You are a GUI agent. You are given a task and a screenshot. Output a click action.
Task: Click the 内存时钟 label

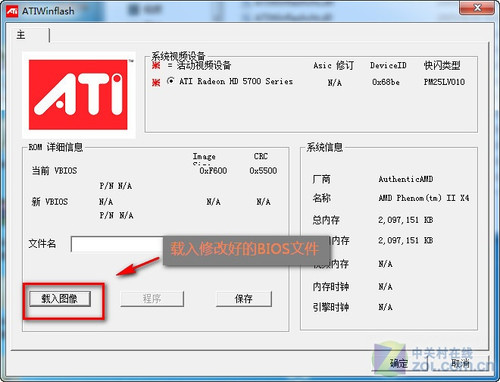331,287
